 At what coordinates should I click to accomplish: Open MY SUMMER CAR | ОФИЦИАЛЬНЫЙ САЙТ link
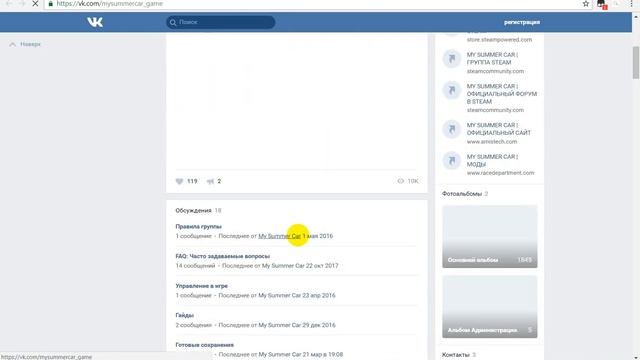tap(499, 129)
